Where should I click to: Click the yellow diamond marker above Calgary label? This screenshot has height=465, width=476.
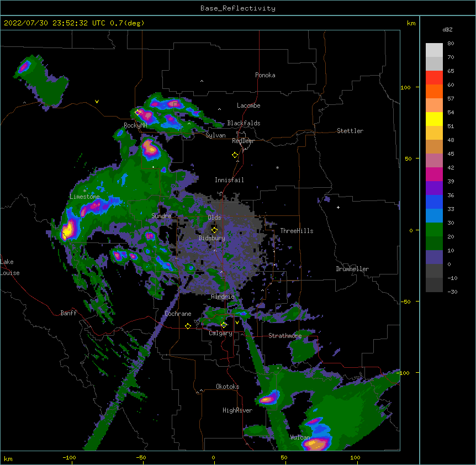pyautogui.click(x=224, y=325)
